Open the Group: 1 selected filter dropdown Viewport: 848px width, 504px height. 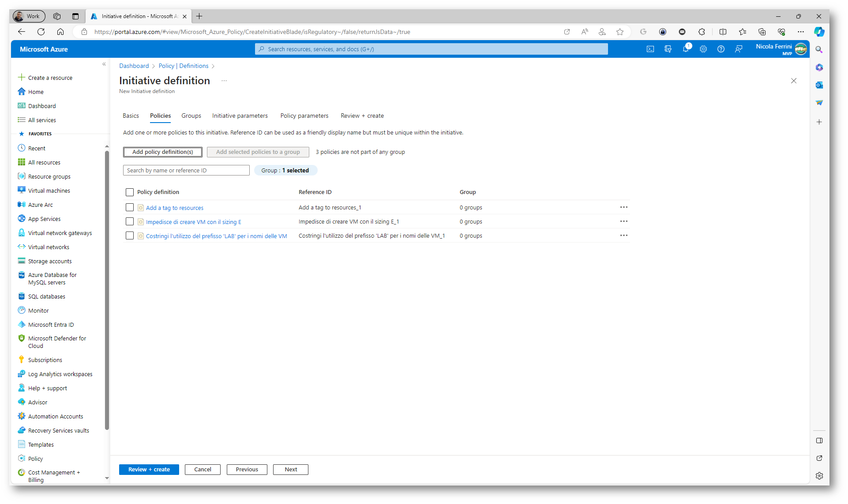click(285, 170)
